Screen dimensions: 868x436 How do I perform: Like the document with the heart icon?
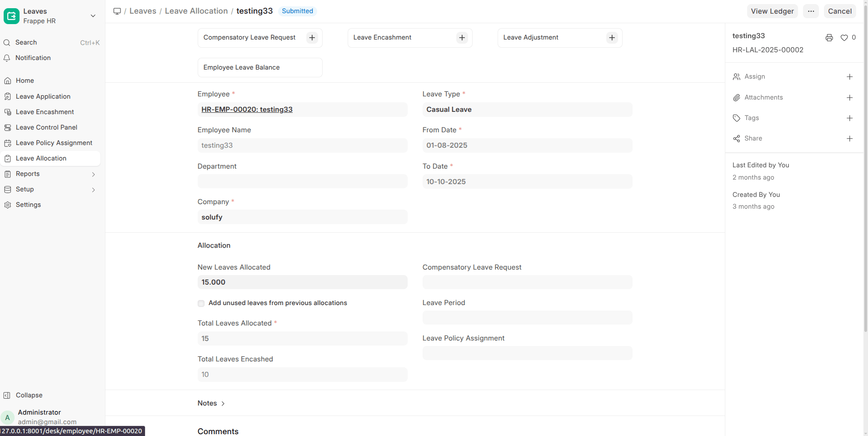pyautogui.click(x=844, y=38)
